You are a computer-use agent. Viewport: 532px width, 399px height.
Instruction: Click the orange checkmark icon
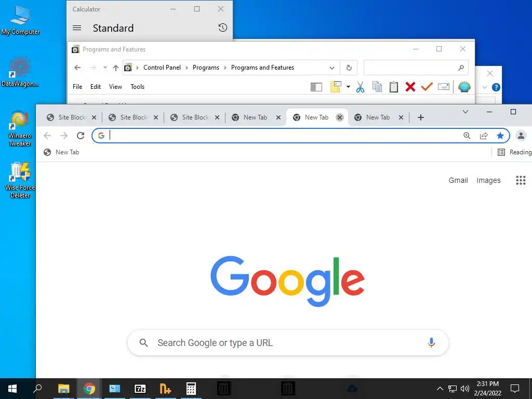427,87
